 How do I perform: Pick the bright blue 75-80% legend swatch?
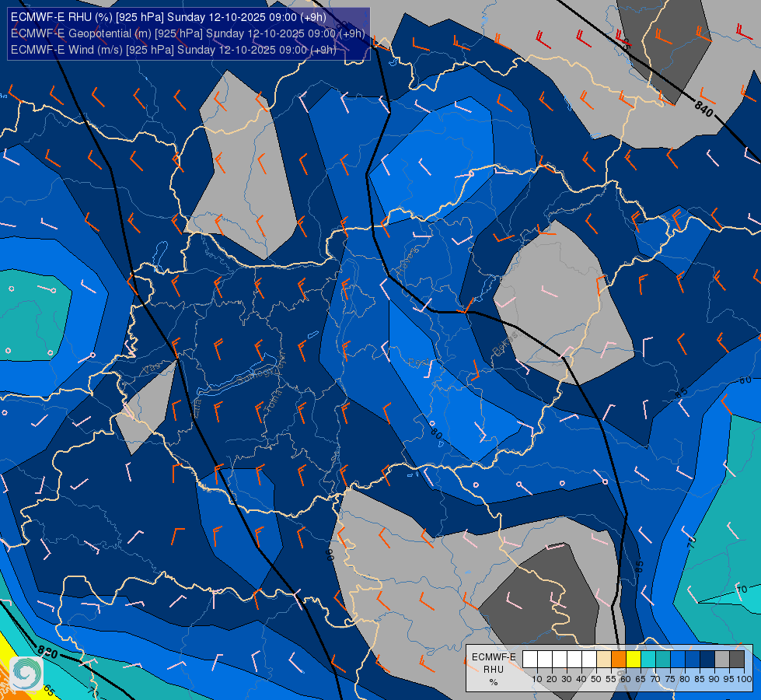pyautogui.click(x=678, y=660)
